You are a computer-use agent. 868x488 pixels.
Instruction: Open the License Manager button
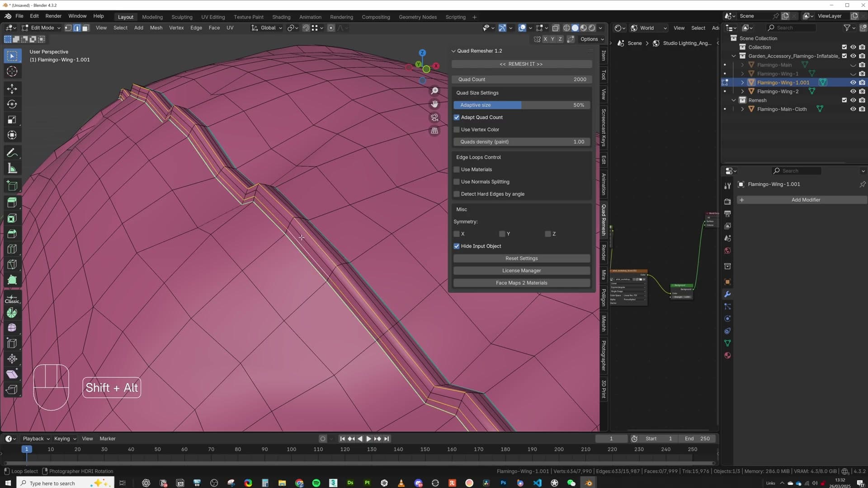[521, 271]
